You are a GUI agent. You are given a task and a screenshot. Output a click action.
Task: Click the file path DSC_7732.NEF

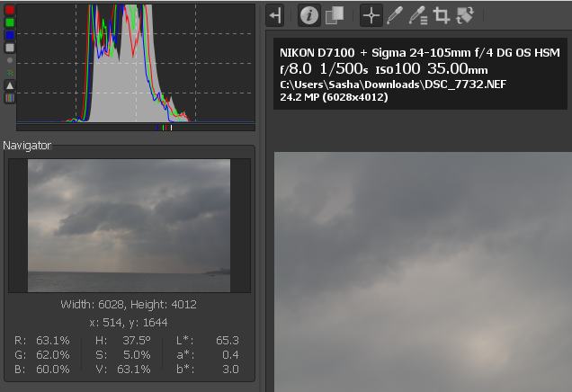pyautogui.click(x=393, y=85)
